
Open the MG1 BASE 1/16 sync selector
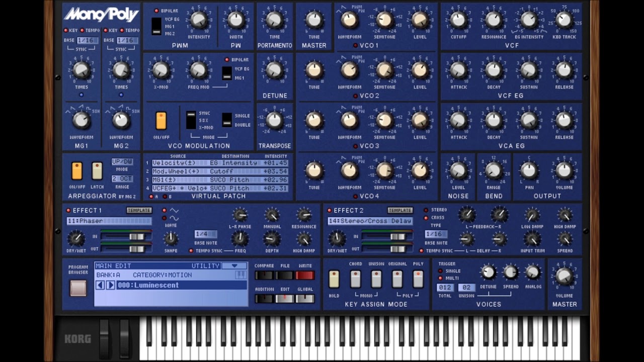[x=87, y=40]
